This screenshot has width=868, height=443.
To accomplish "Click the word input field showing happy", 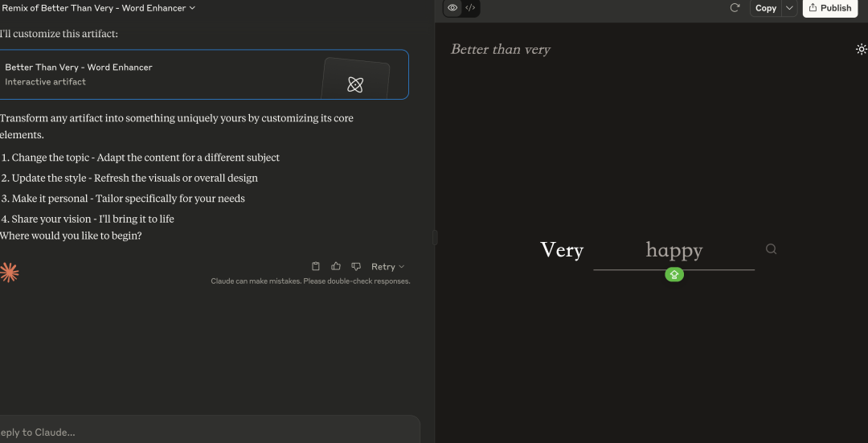I will pyautogui.click(x=674, y=252).
